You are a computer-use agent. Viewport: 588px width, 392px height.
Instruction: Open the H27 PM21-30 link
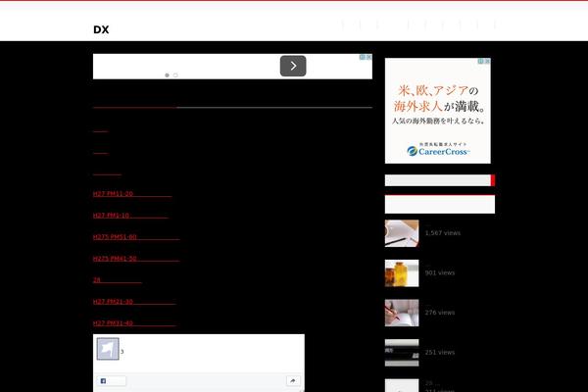134,302
